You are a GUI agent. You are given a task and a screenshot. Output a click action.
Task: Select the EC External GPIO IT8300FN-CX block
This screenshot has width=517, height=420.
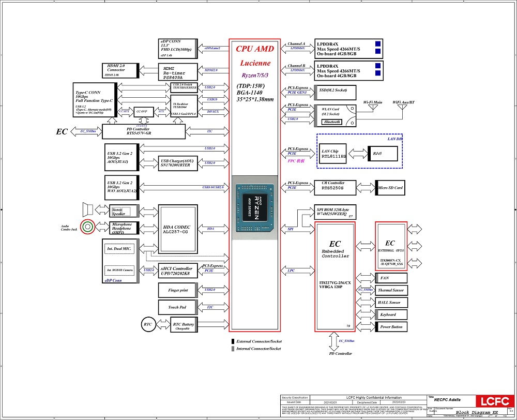click(x=391, y=246)
